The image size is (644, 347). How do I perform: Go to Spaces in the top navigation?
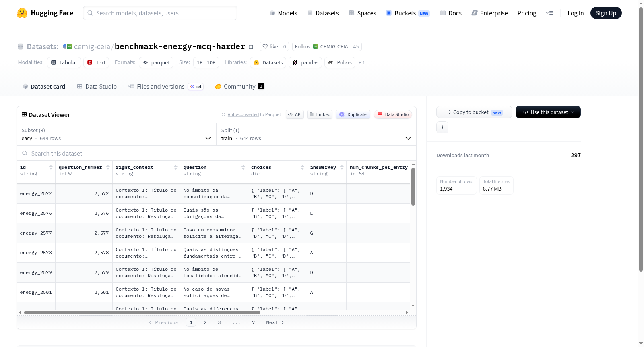click(363, 13)
